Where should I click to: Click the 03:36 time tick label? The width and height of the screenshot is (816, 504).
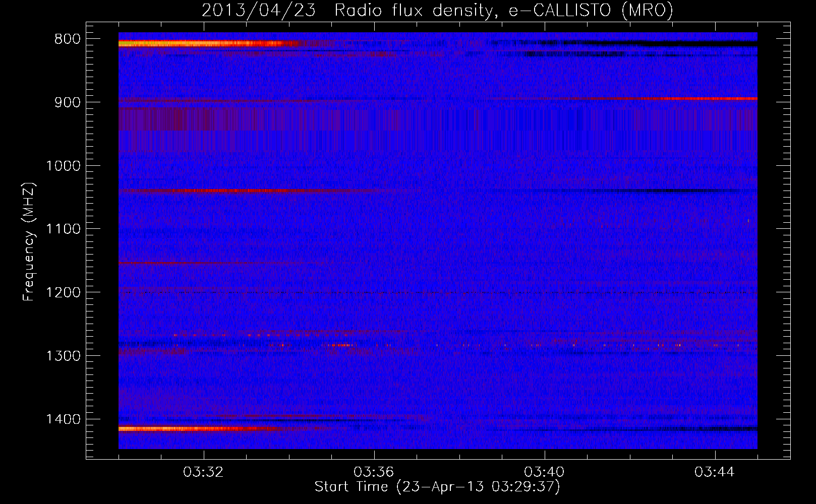coord(374,472)
